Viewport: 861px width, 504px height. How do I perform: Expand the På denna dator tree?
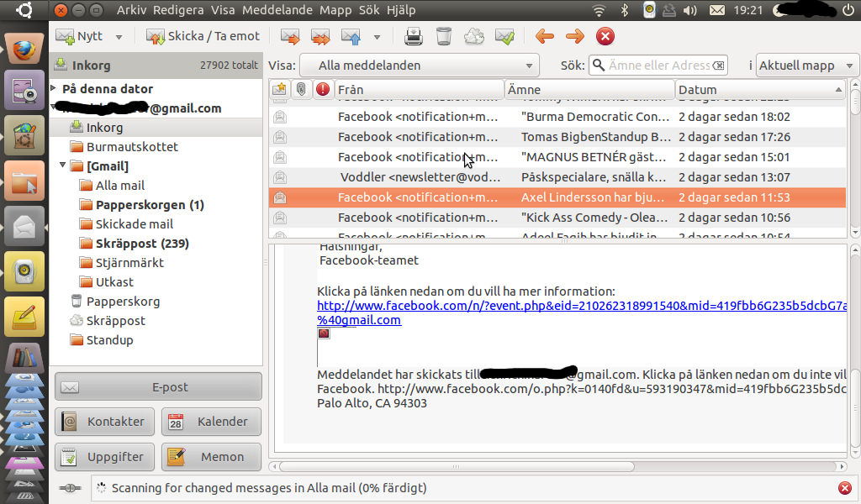pos(54,88)
